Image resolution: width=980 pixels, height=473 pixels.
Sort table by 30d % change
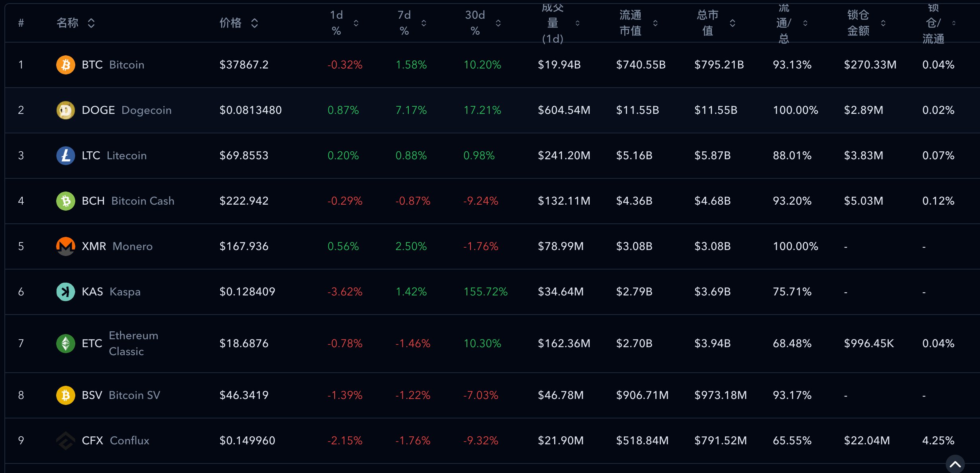coord(498,23)
